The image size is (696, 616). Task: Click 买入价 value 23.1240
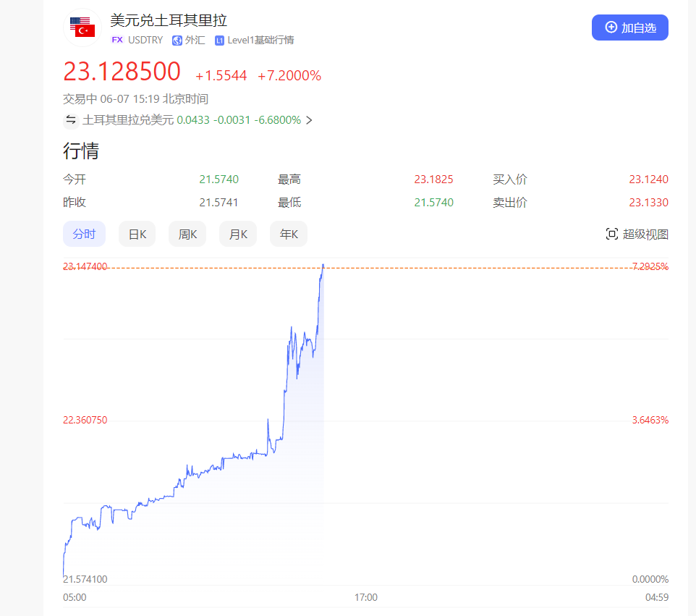pyautogui.click(x=648, y=180)
